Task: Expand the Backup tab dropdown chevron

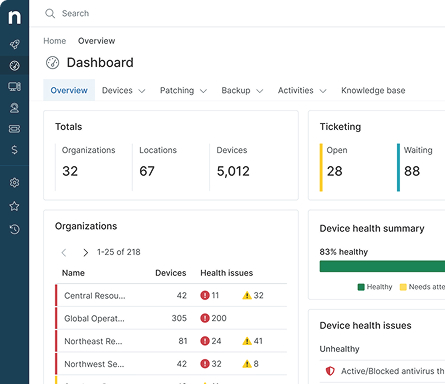Action: 260,91
